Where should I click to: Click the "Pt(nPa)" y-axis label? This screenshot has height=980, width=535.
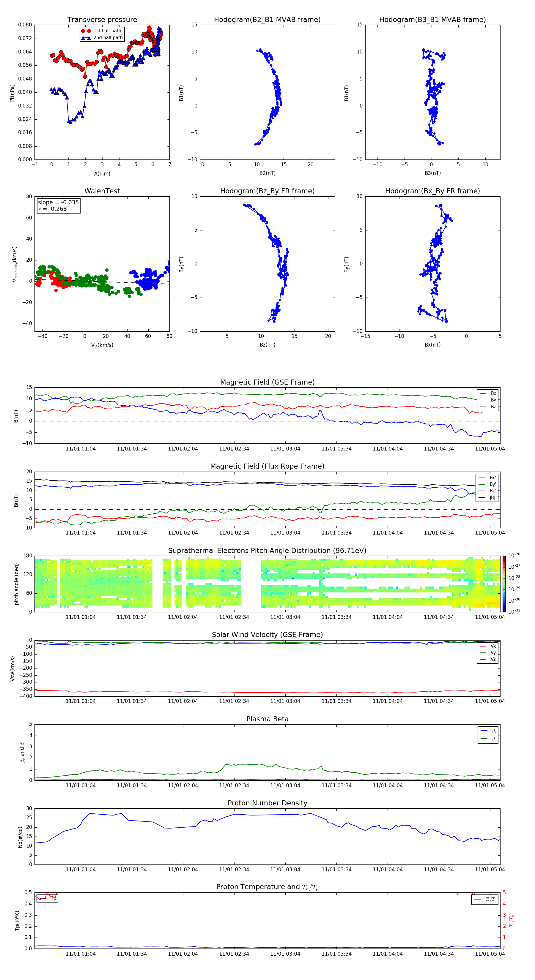tap(12, 93)
